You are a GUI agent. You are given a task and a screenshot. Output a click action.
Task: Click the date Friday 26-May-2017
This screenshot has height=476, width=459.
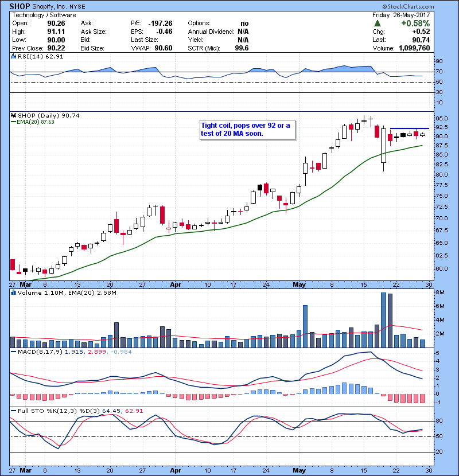tap(401, 15)
